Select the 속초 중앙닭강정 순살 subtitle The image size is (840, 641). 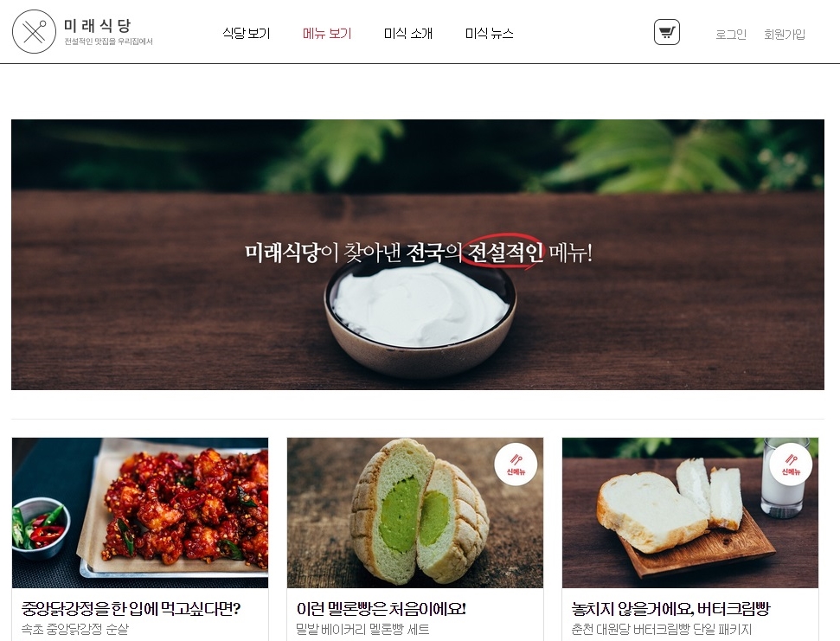click(75, 629)
